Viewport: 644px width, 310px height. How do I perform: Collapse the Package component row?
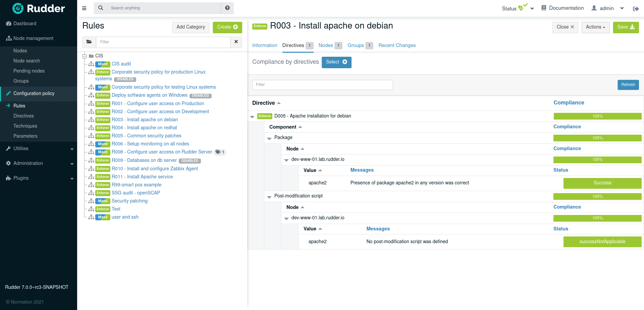point(270,138)
